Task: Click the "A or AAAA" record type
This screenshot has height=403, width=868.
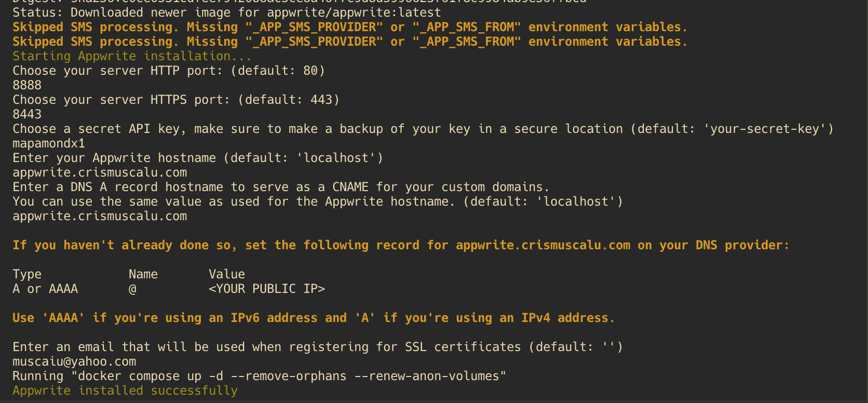Action: pos(45,289)
